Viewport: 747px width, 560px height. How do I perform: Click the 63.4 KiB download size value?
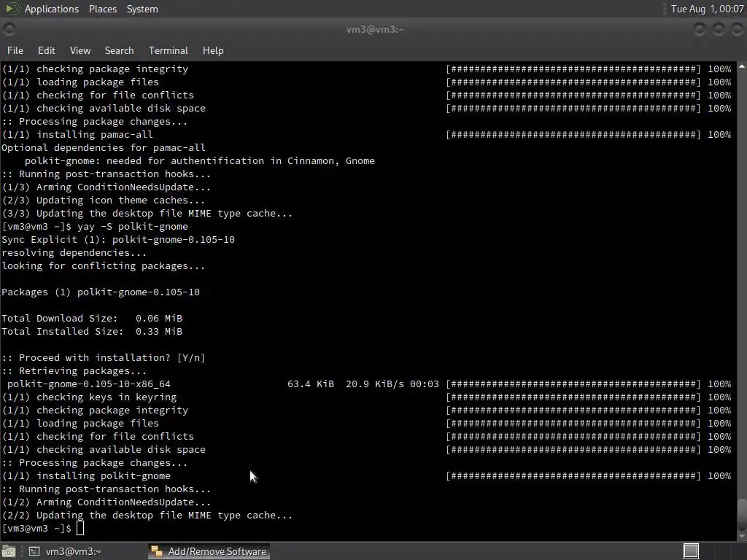[311, 384]
